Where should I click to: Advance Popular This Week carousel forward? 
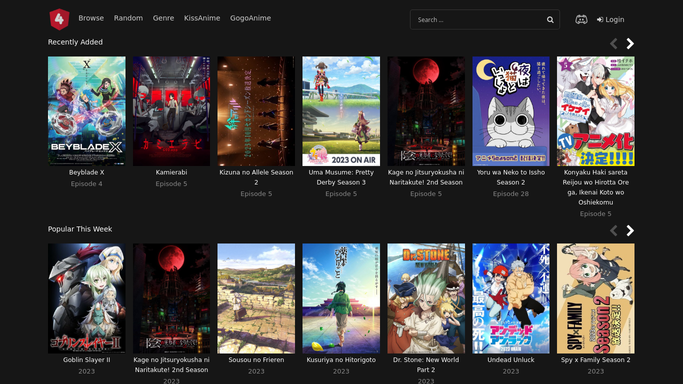click(630, 230)
